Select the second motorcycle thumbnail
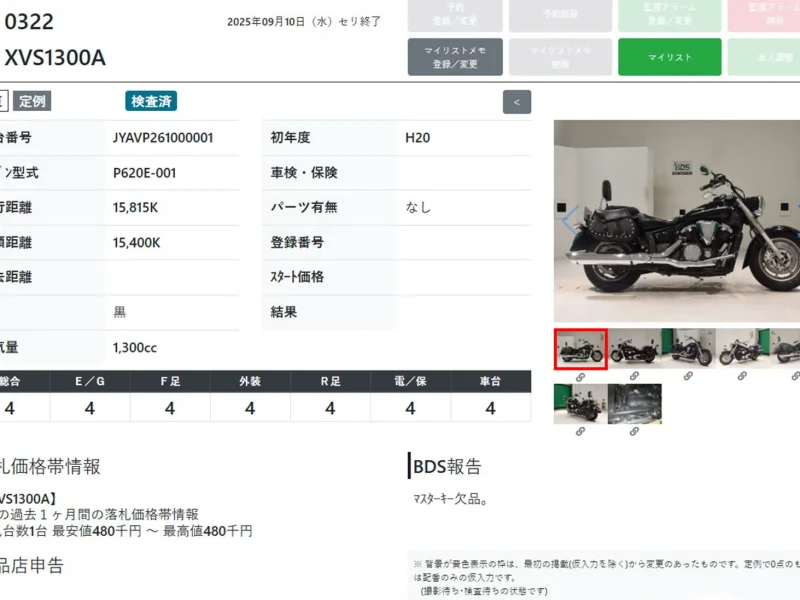The width and height of the screenshot is (800, 600). tap(634, 348)
